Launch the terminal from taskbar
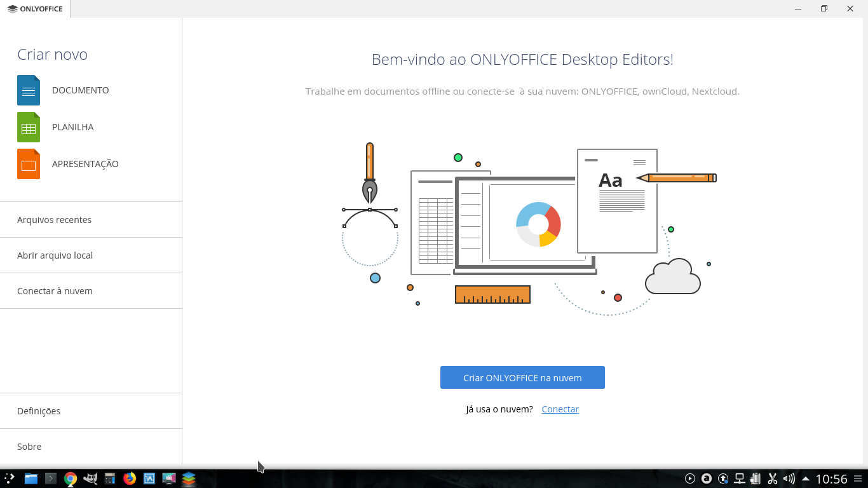 (x=51, y=478)
